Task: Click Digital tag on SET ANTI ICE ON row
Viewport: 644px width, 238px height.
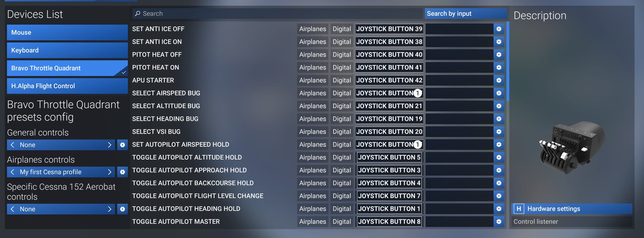Action: pyautogui.click(x=342, y=42)
